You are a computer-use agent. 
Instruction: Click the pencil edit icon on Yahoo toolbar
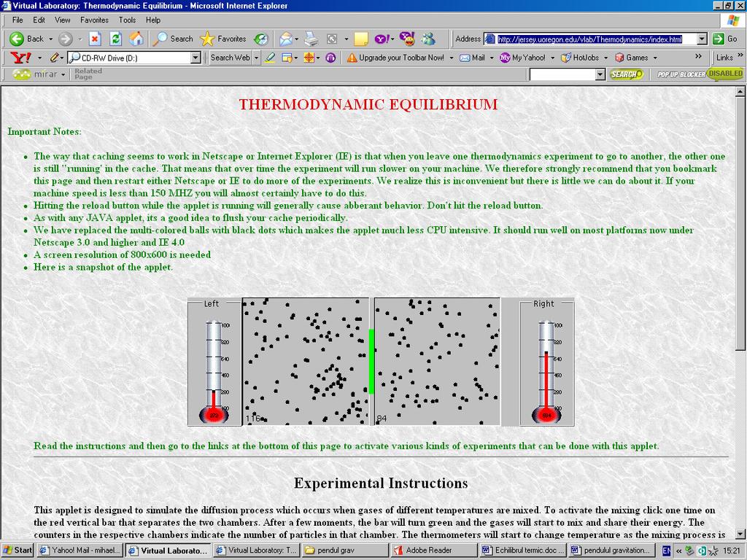tap(54, 58)
